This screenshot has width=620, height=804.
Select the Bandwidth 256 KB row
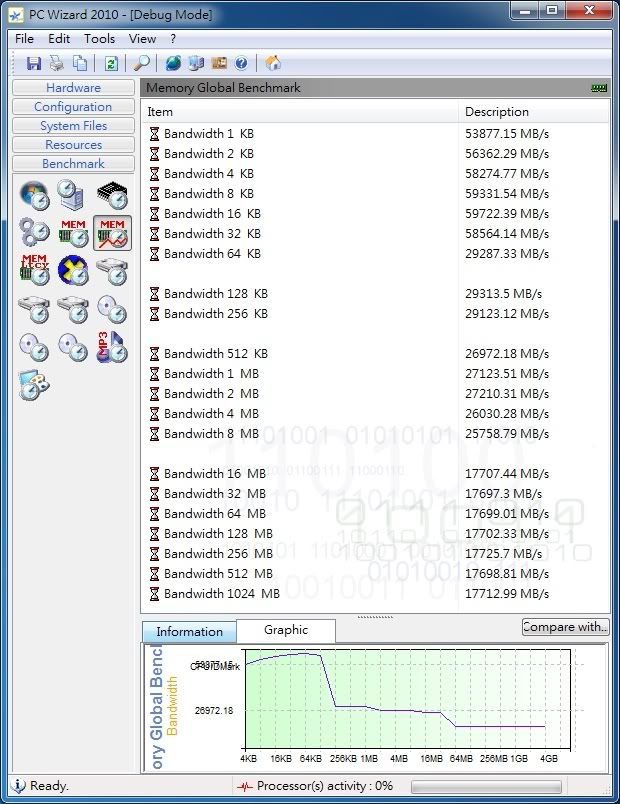coord(375,314)
